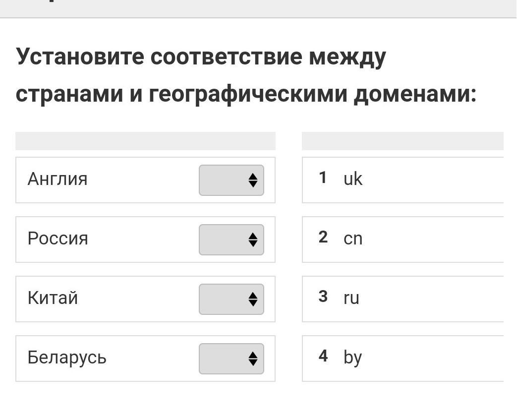
Task: Click the by domain text
Action: coord(352,358)
